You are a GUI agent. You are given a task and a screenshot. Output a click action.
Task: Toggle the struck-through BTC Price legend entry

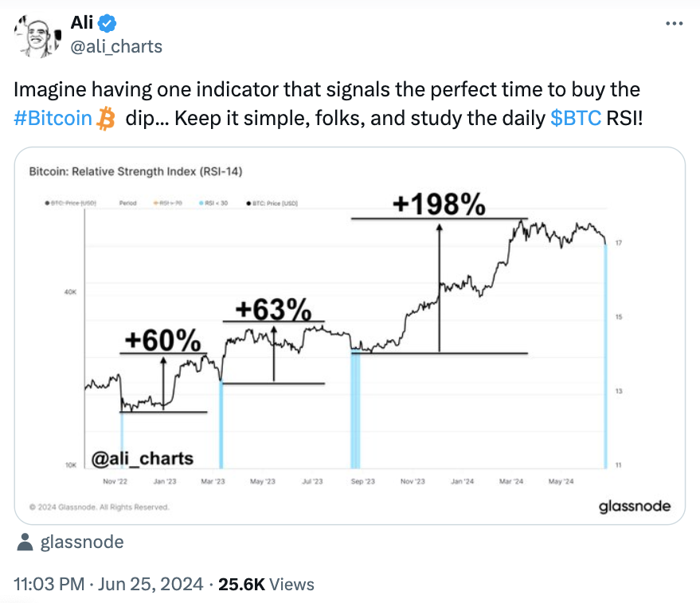coord(71,203)
